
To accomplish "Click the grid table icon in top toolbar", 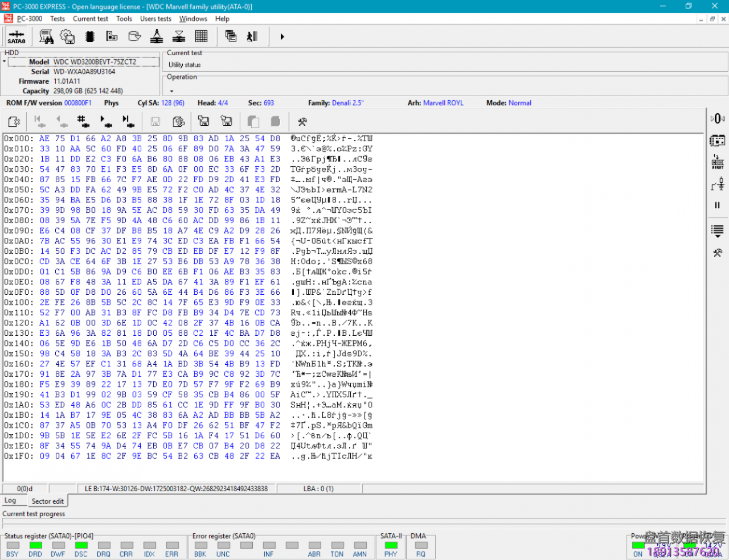I will [x=201, y=37].
